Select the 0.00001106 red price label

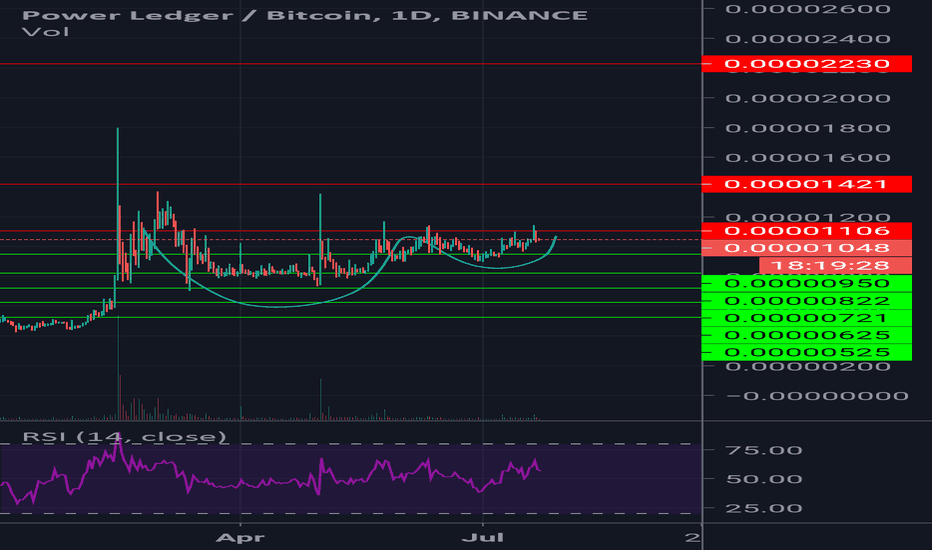click(807, 231)
